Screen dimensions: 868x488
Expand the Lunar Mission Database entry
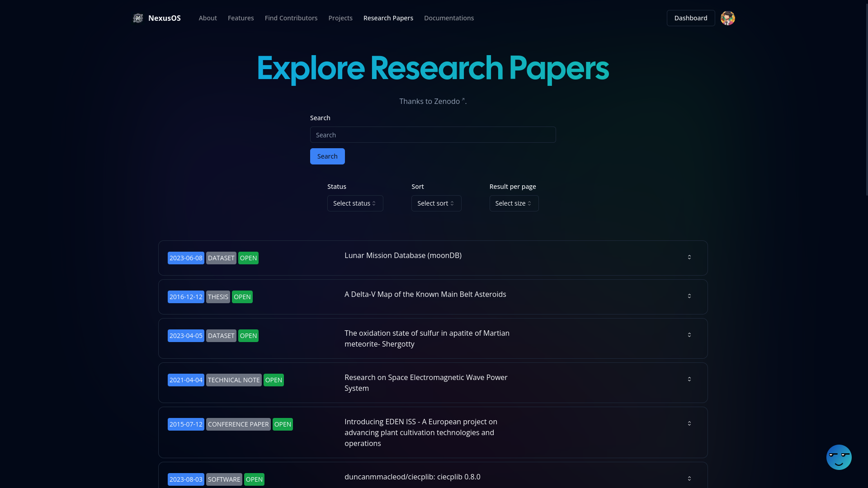click(689, 257)
